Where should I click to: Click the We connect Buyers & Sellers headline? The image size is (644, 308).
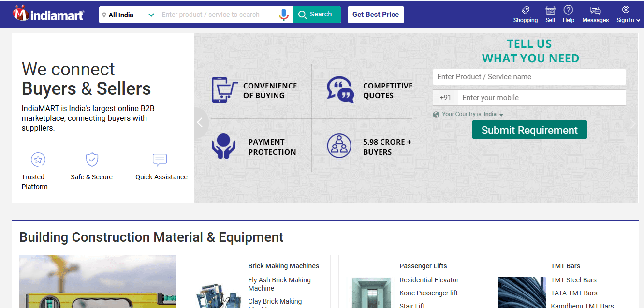point(86,79)
